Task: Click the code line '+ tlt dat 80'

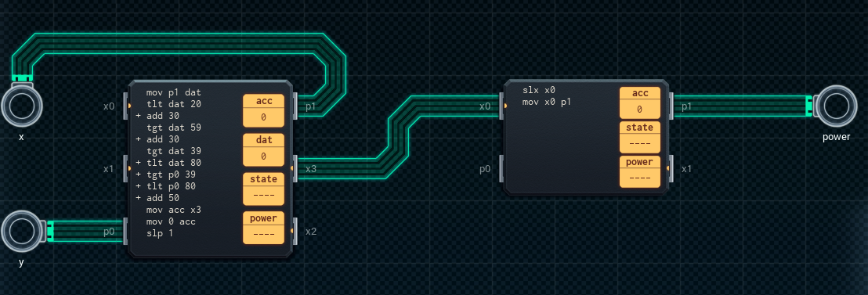Action: (x=168, y=163)
